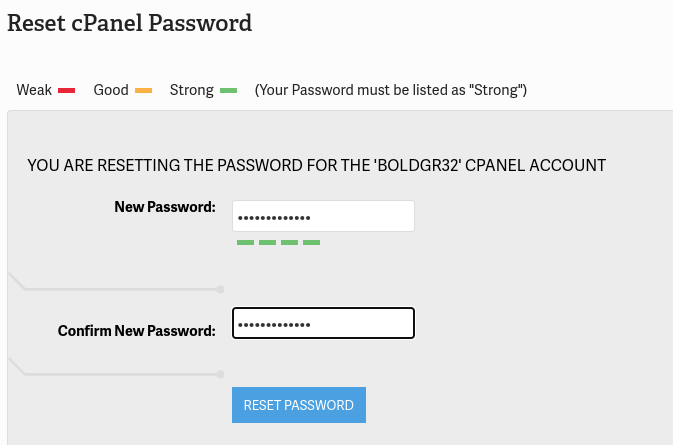
Task: Click the "Strong" legend label
Action: pos(192,90)
